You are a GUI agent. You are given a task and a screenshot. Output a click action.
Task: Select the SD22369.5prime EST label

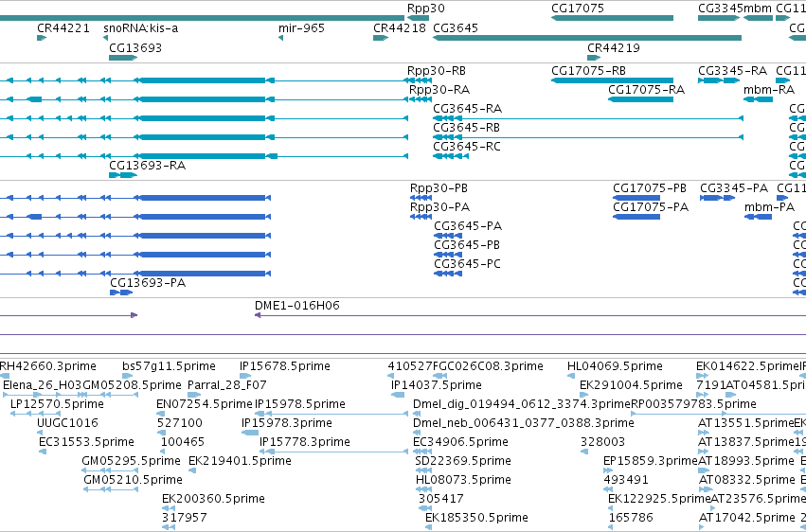pos(463,462)
